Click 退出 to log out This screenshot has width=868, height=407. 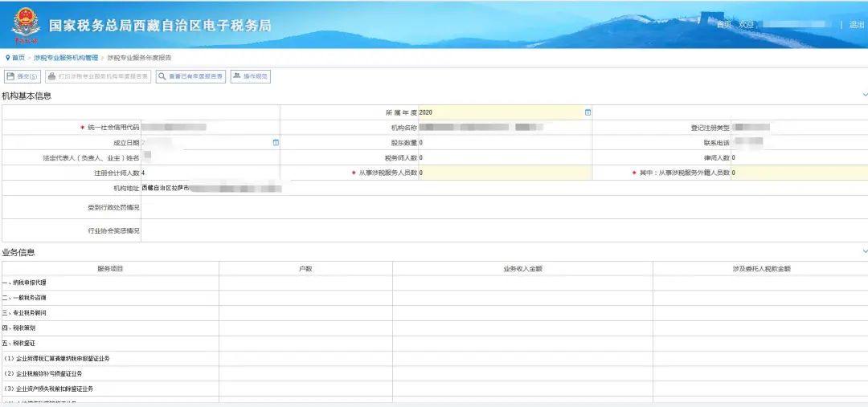coord(856,25)
